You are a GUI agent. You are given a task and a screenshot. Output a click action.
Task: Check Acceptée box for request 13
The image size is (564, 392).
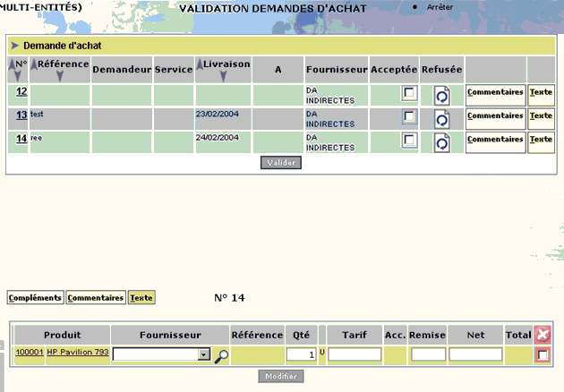point(409,116)
